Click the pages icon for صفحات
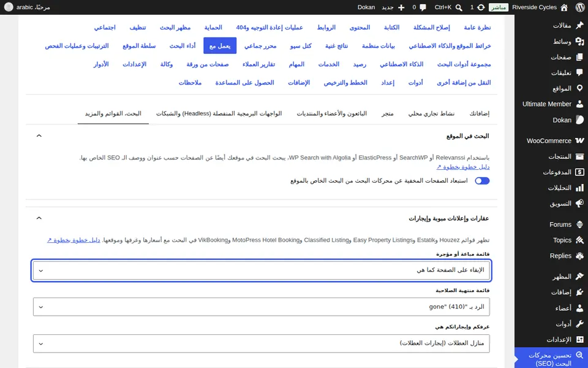Viewport: 588px width, 368px height. click(x=579, y=57)
